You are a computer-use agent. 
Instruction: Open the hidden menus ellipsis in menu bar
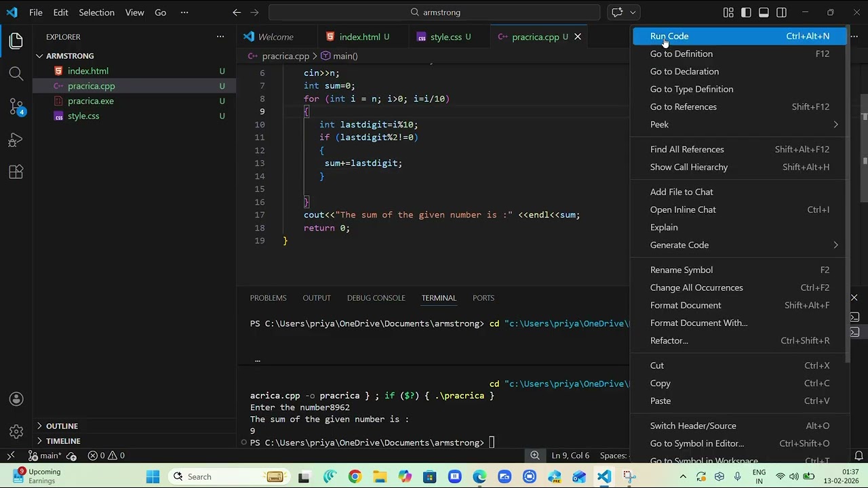pyautogui.click(x=184, y=12)
